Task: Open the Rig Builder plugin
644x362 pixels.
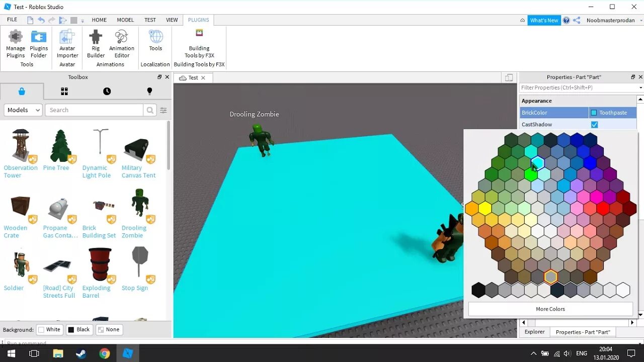Action: point(96,44)
